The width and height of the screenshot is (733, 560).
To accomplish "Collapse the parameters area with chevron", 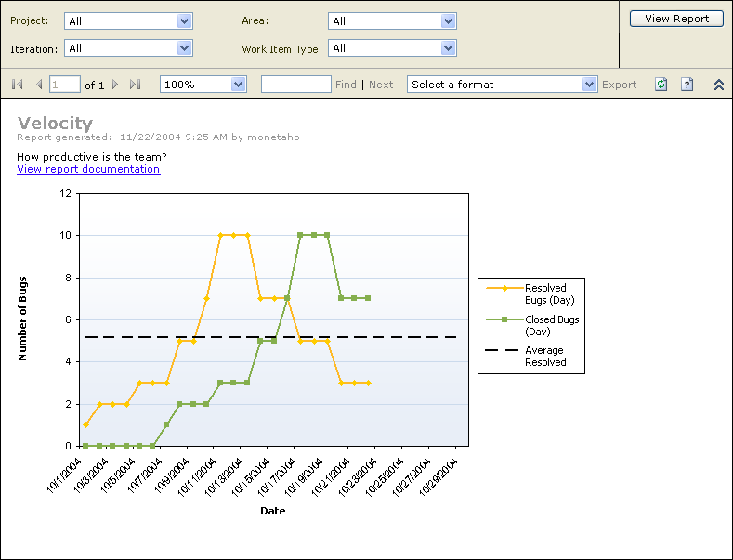I will coord(718,85).
